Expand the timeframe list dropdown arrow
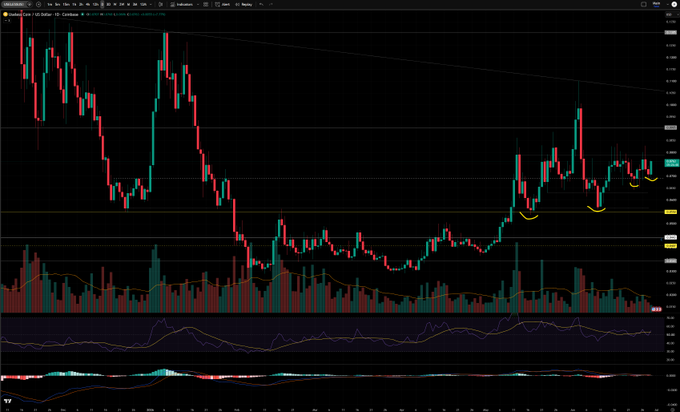Image resolution: width=680 pixels, height=412 pixels. (x=151, y=4)
